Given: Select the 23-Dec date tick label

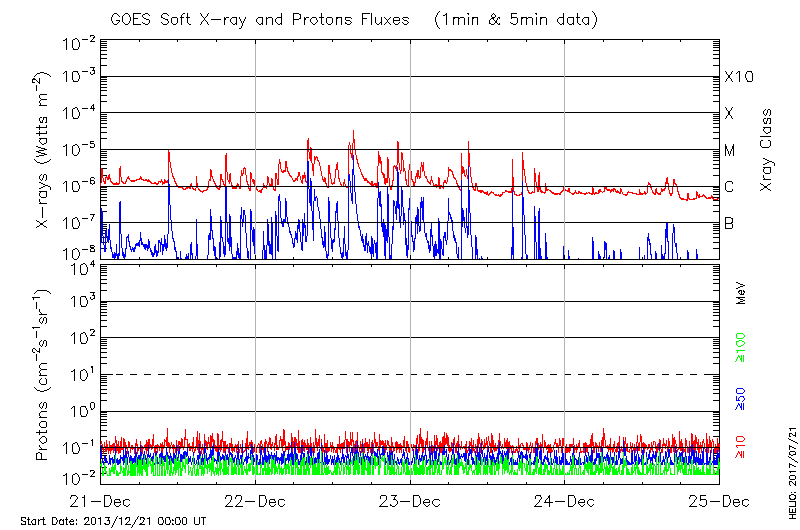Looking at the screenshot, I should point(410,501).
